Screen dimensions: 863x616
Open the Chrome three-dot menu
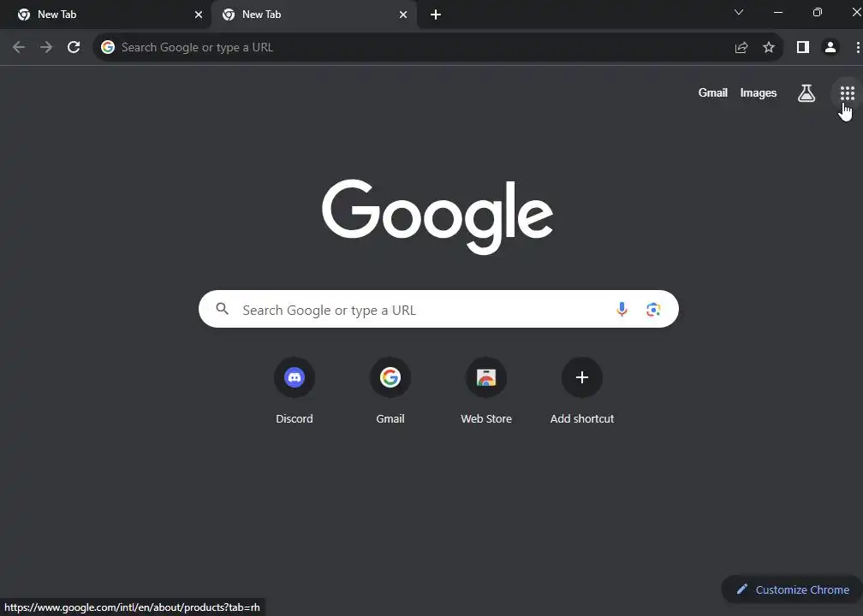click(858, 47)
